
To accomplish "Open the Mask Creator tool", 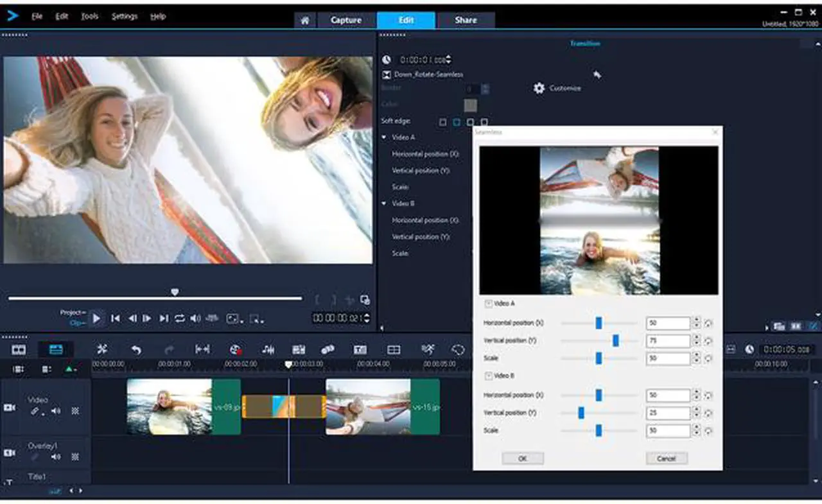I will tap(458, 349).
